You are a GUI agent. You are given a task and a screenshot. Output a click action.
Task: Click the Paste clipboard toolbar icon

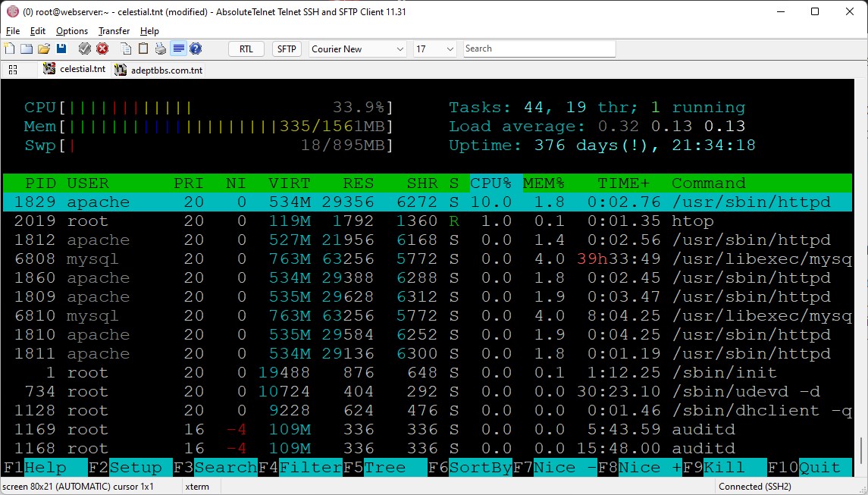(143, 49)
